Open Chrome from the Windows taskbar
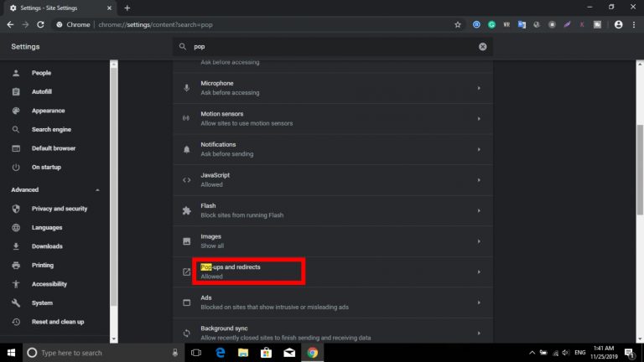This screenshot has height=362, width=644. (x=312, y=353)
